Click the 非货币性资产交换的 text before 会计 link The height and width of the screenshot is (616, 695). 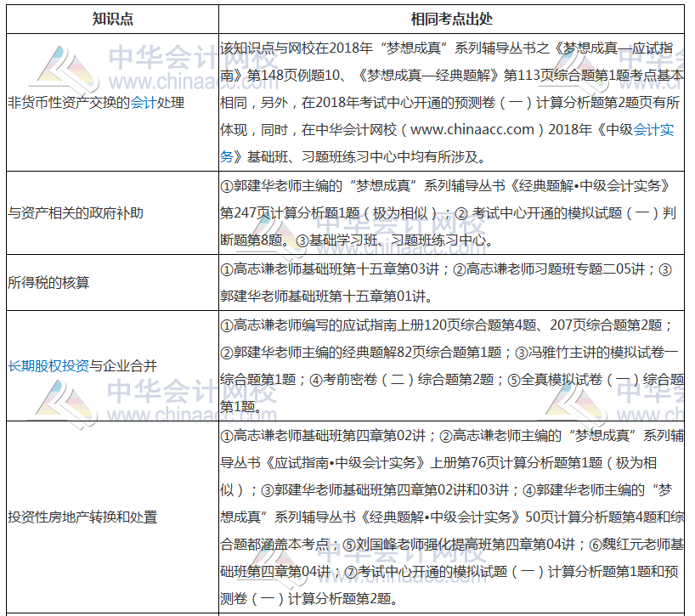tap(69, 103)
